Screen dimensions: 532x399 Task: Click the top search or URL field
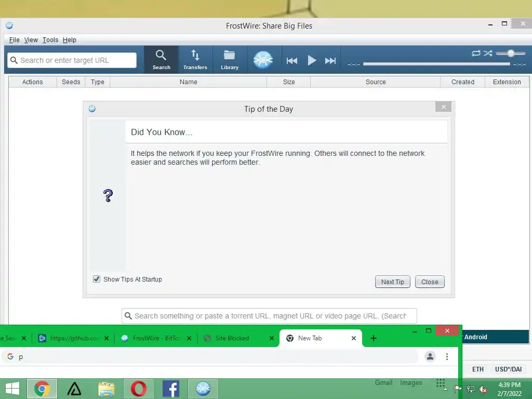(72, 60)
